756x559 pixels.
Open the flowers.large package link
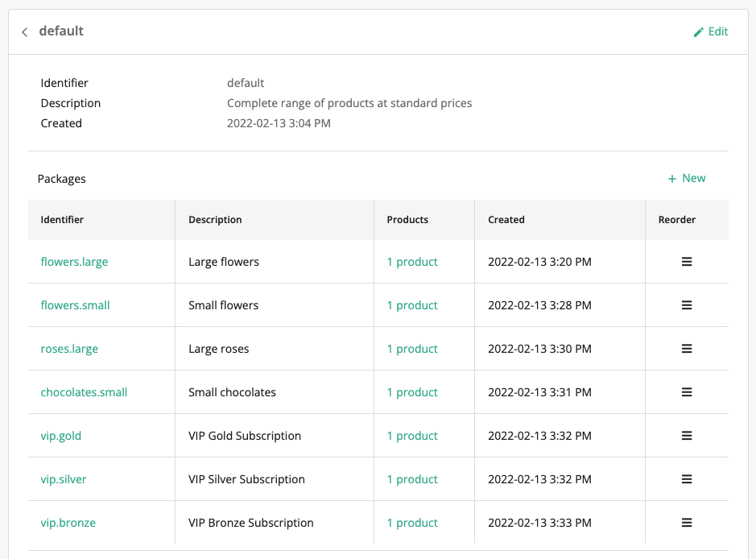click(74, 262)
